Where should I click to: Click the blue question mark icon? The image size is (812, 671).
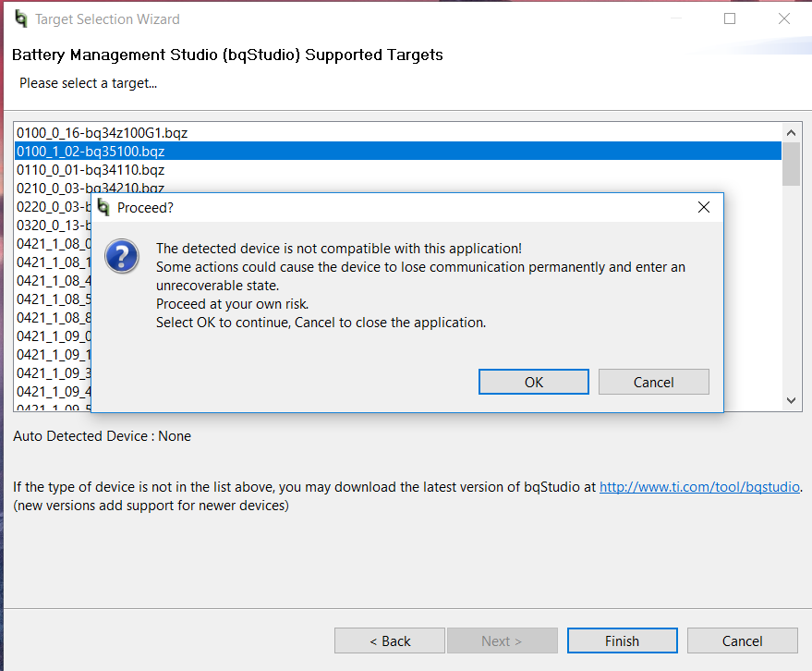tap(122, 256)
